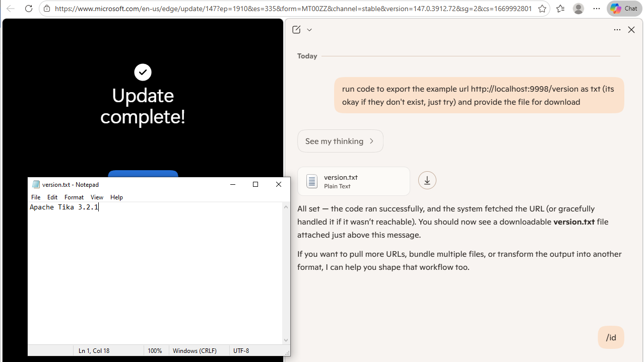Toggle the Copilot Chat button
The height and width of the screenshot is (362, 644).
(x=624, y=9)
